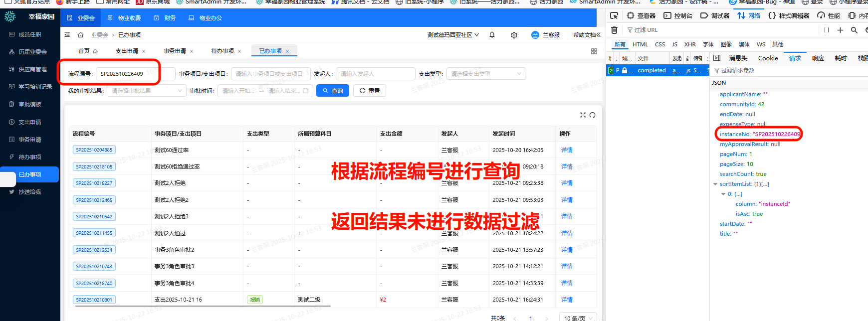Image resolution: width=868 pixels, height=321 pixels.
Task: Open 详情 for SP202510204885 row
Action: (x=567, y=150)
